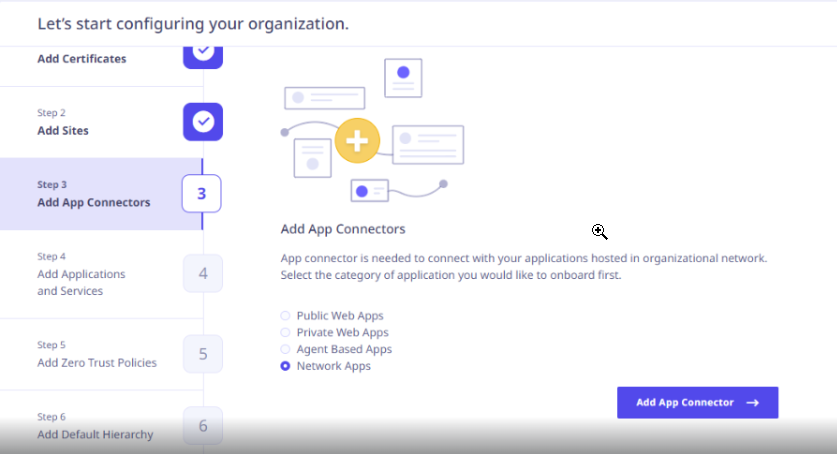Open Step 4 Add Applications and Services
The image size is (837, 454).
tap(101, 274)
